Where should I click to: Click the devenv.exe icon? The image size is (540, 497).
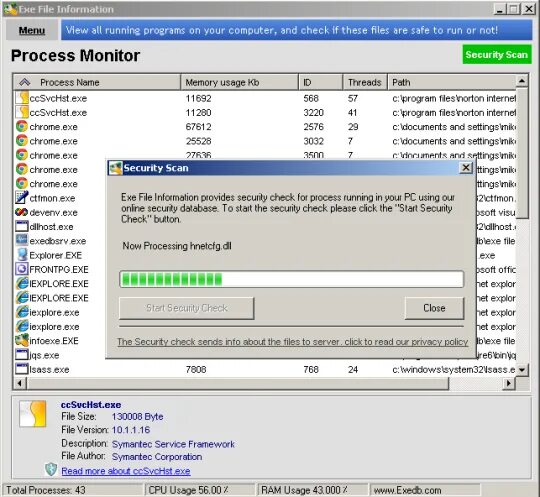[22, 212]
